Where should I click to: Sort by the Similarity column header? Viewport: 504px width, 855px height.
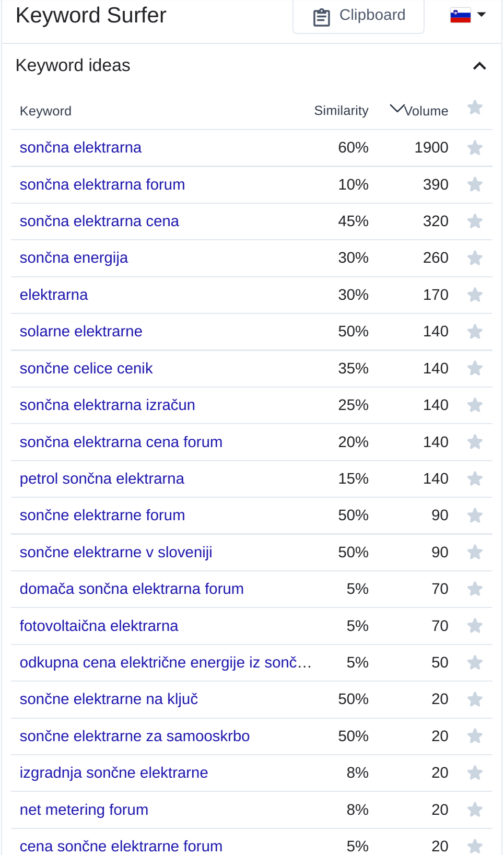341,111
